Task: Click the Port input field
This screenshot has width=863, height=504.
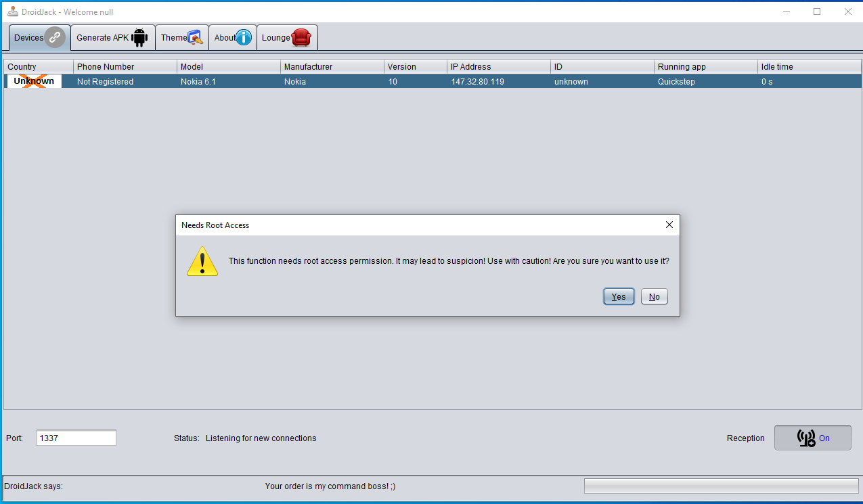Action: (x=76, y=438)
